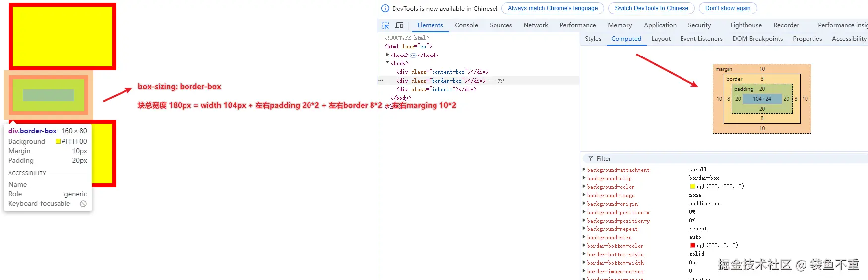Image resolution: width=868 pixels, height=280 pixels.
Task: Expand background-clip property
Action: pos(584,178)
